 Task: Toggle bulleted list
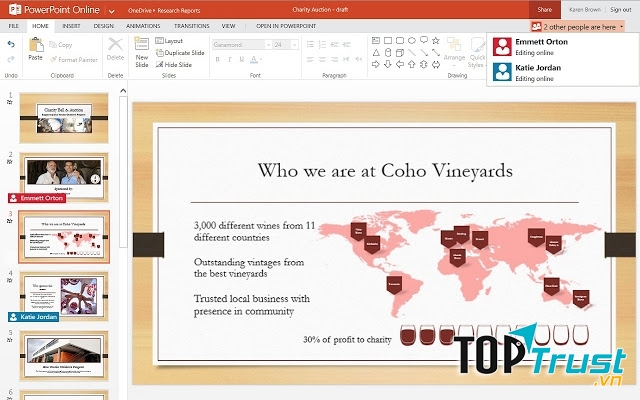tap(310, 44)
